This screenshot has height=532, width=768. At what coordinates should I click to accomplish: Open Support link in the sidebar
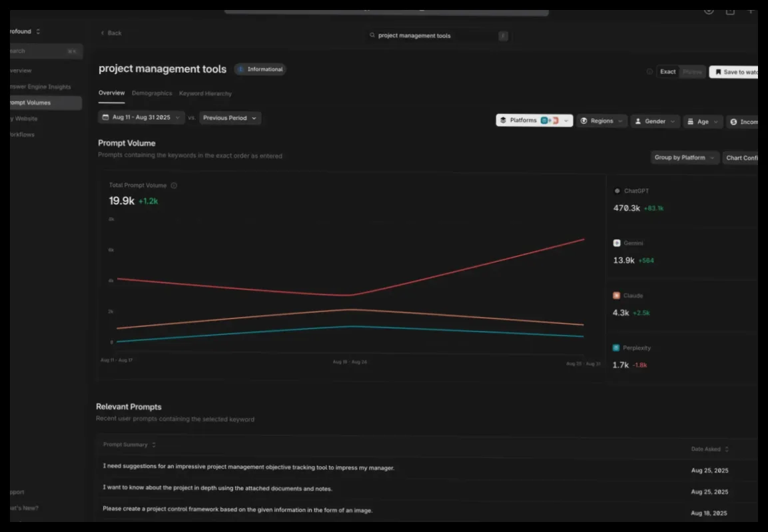[x=17, y=492]
